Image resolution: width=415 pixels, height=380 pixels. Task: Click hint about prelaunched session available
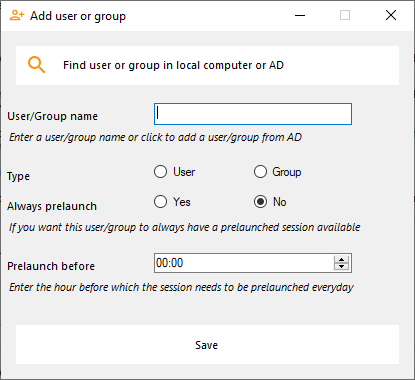[x=185, y=227]
